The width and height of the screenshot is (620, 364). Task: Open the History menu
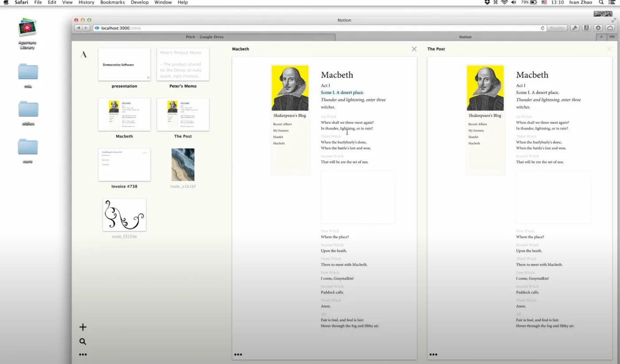[86, 3]
